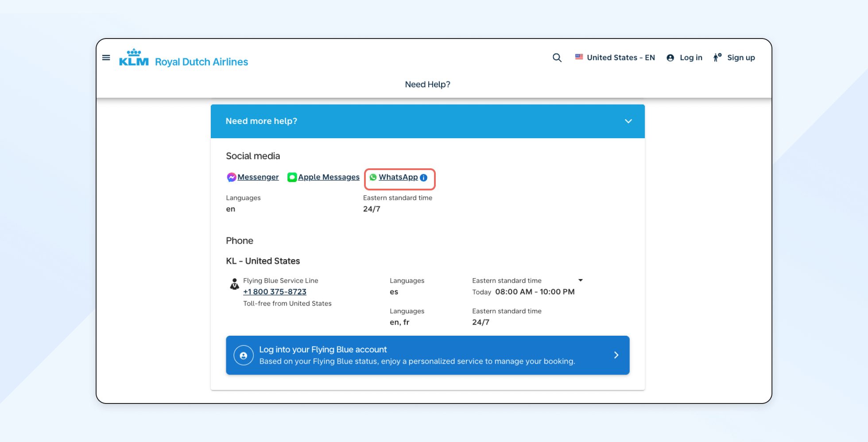Open the search magnifier icon
The width and height of the screenshot is (868, 442).
pyautogui.click(x=557, y=58)
